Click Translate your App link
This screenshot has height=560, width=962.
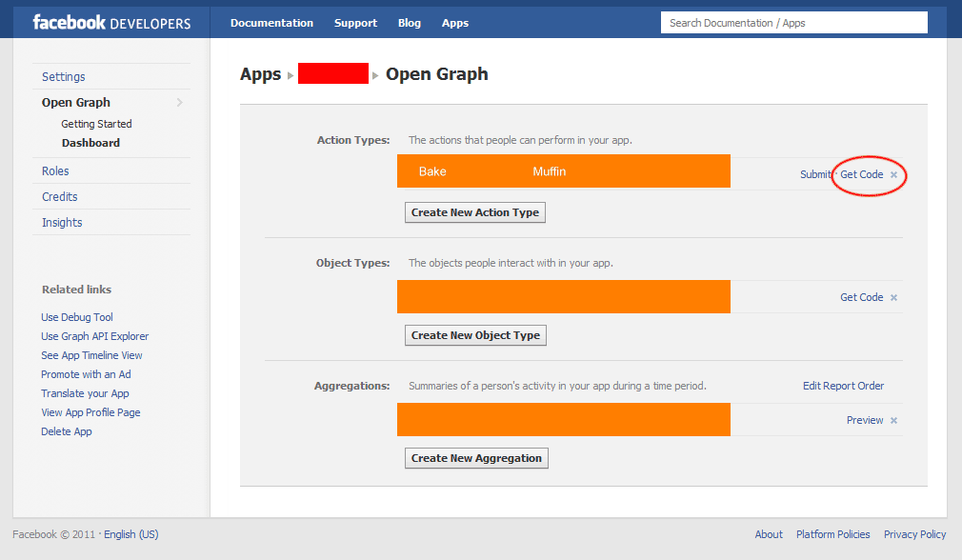pyautogui.click(x=85, y=393)
